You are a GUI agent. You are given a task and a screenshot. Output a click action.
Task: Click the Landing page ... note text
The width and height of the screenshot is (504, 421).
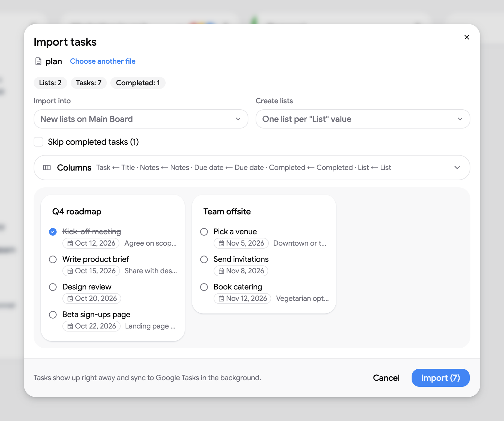tap(150, 326)
